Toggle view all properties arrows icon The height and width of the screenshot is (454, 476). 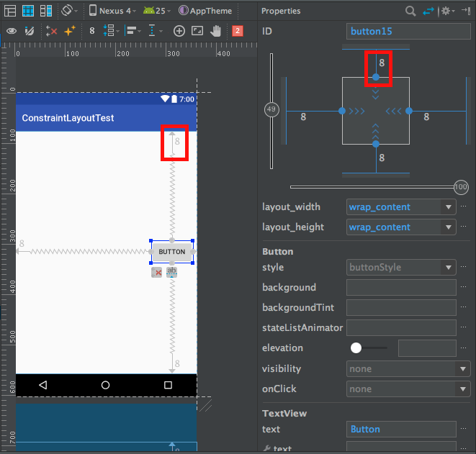click(428, 12)
